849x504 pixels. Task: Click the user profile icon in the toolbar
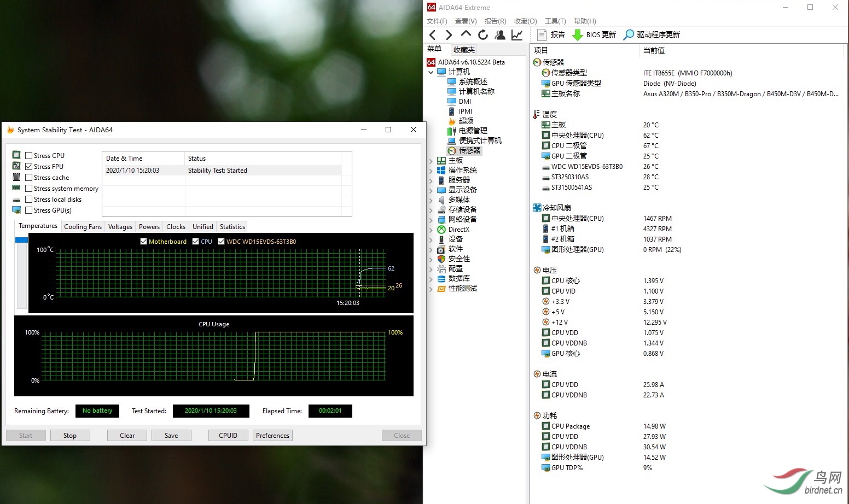click(499, 34)
